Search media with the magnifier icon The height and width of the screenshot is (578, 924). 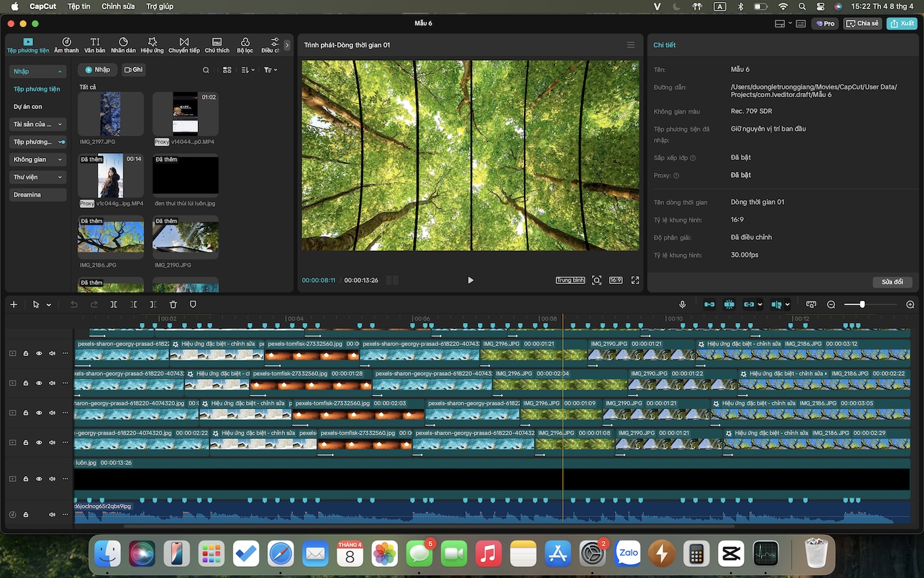tap(206, 70)
